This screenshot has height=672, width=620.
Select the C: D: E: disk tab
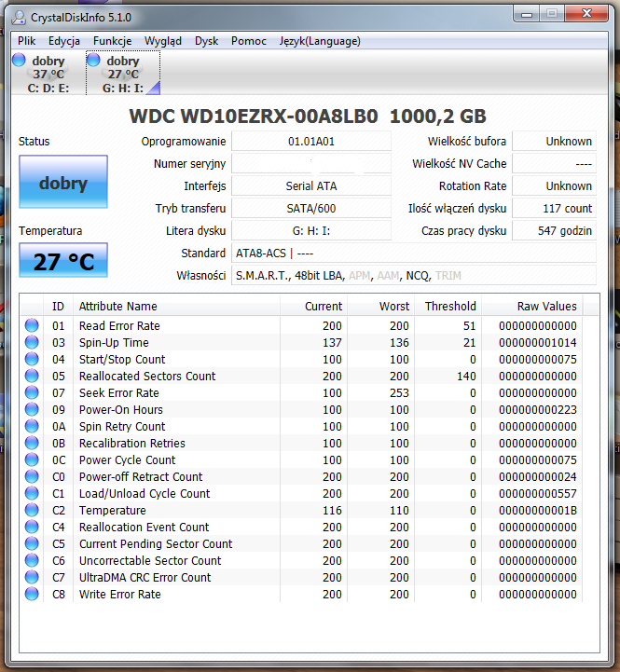point(48,74)
